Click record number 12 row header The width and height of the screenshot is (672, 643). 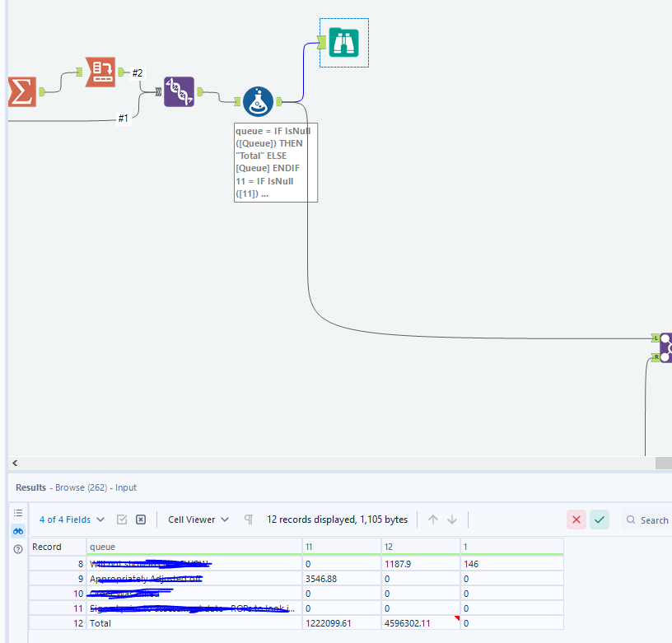(58, 623)
